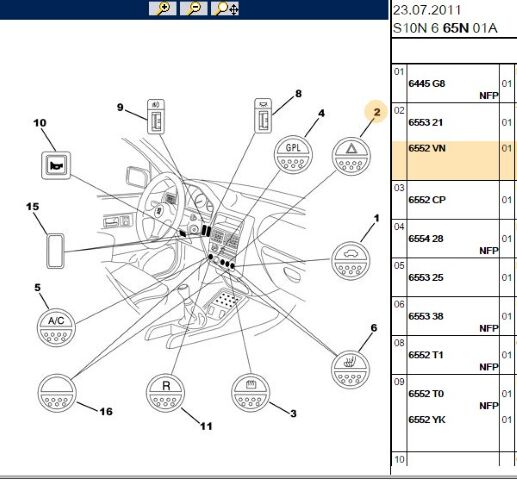Open part number 6552 CP
Image resolution: width=517 pixels, height=480 pixels.
[x=427, y=200]
